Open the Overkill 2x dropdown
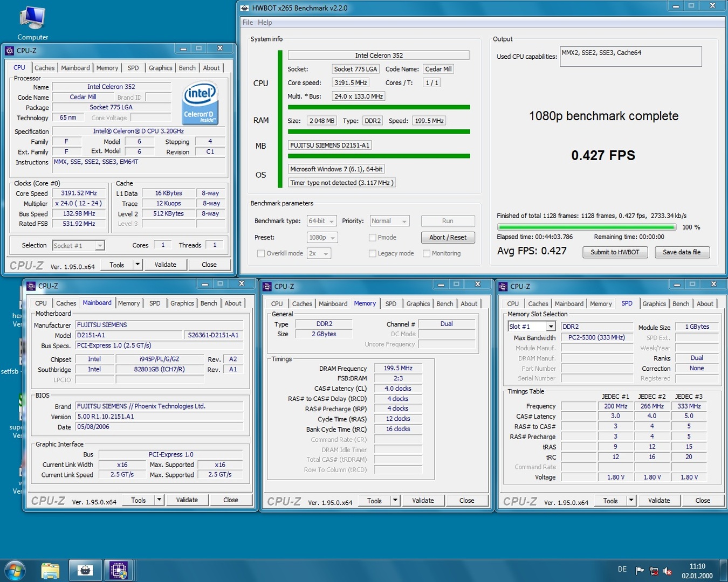 [x=319, y=253]
